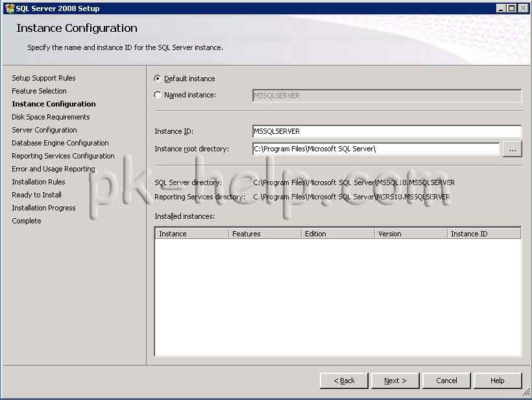
Task: Select Ready to Install step
Action: pyautogui.click(x=36, y=195)
